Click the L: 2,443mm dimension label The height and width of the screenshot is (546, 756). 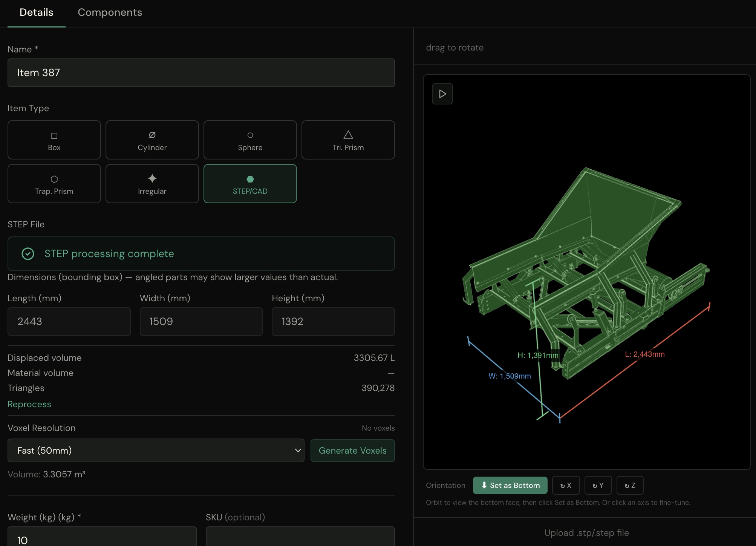click(645, 354)
